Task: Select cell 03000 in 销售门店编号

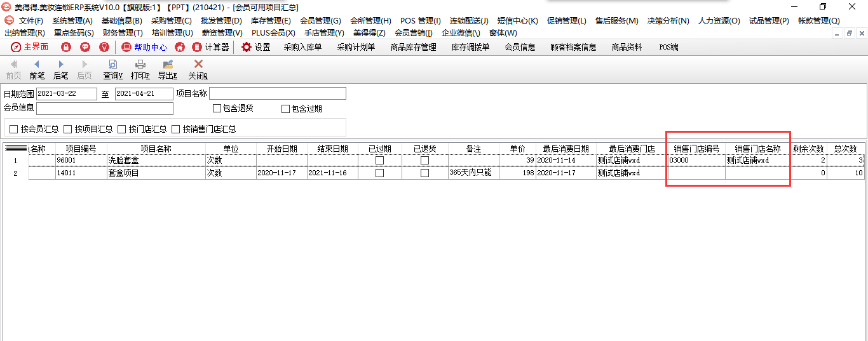Action: 696,161
